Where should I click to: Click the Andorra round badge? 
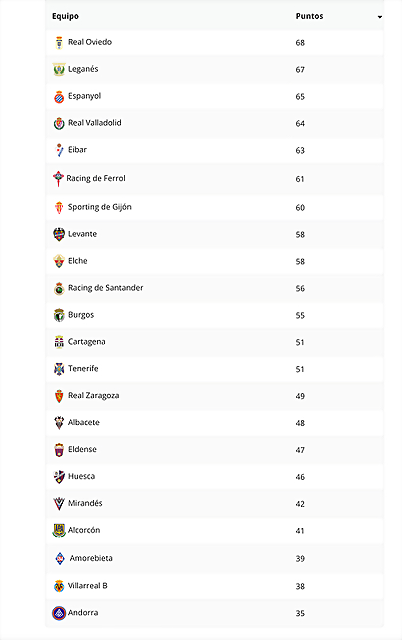(59, 613)
